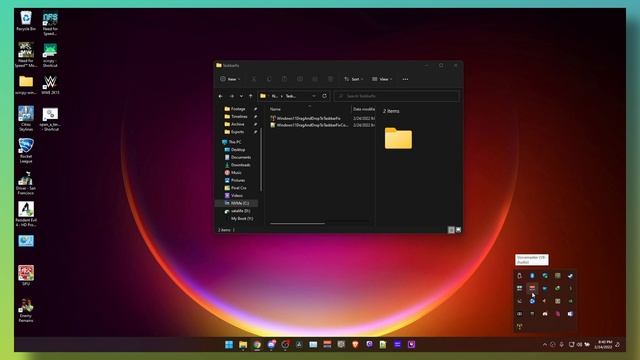
Task: Open the Sort dropdown in Explorer toolbar
Action: coord(353,79)
